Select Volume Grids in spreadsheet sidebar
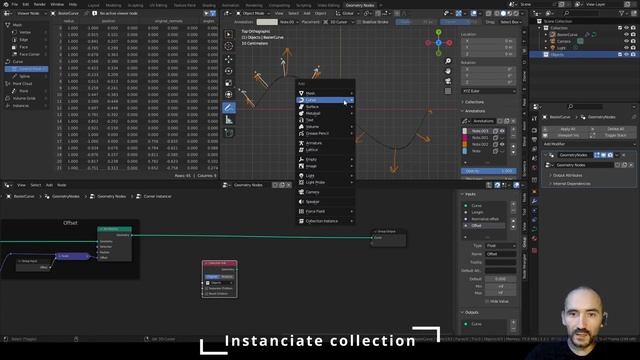Screen dimensions: 640x360 pos(24,98)
